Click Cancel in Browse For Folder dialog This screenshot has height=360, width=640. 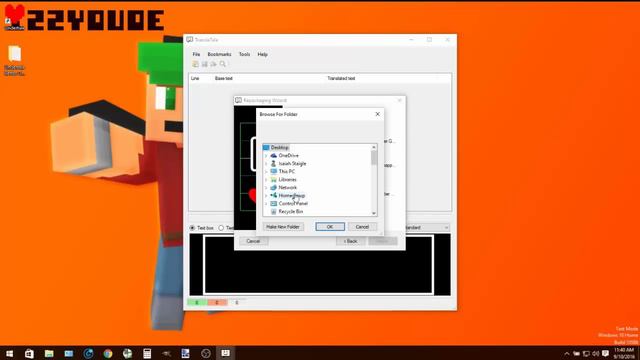(x=362, y=227)
